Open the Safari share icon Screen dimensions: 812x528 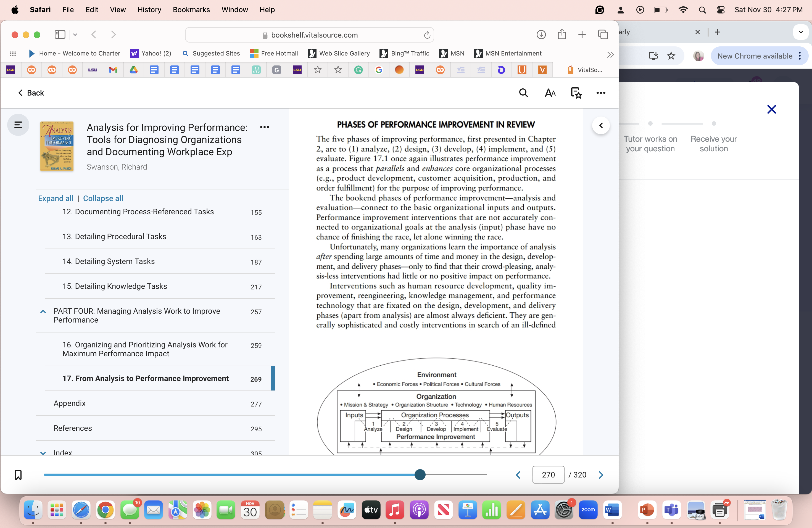coord(562,35)
